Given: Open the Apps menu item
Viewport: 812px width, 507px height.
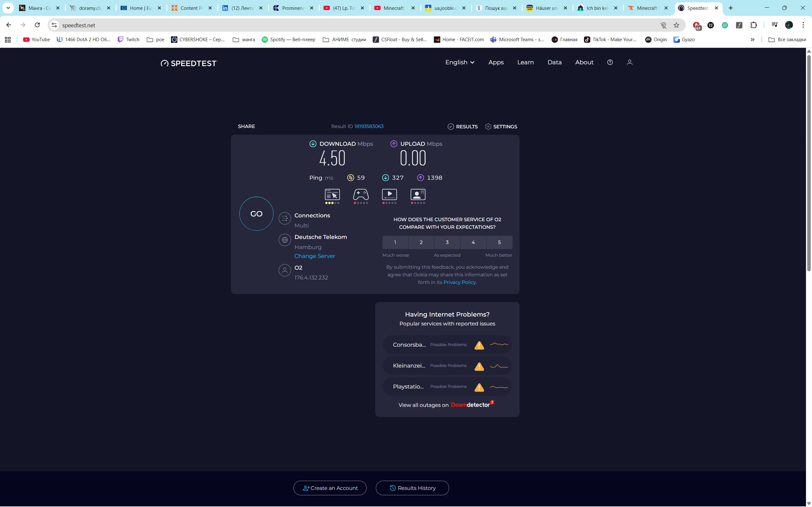Looking at the screenshot, I should tap(495, 62).
